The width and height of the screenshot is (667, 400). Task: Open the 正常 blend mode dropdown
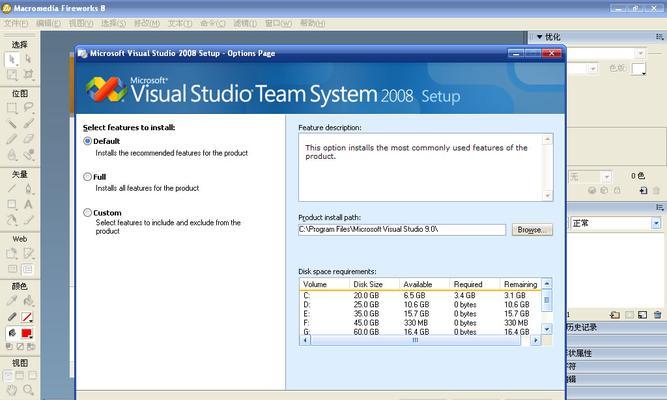pyautogui.click(x=656, y=223)
